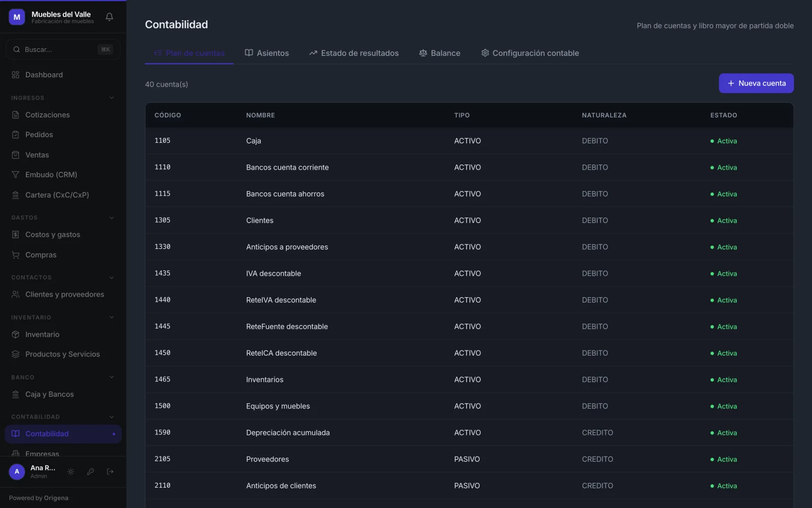Click the Buscar search field
The height and width of the screenshot is (508, 812).
point(63,50)
